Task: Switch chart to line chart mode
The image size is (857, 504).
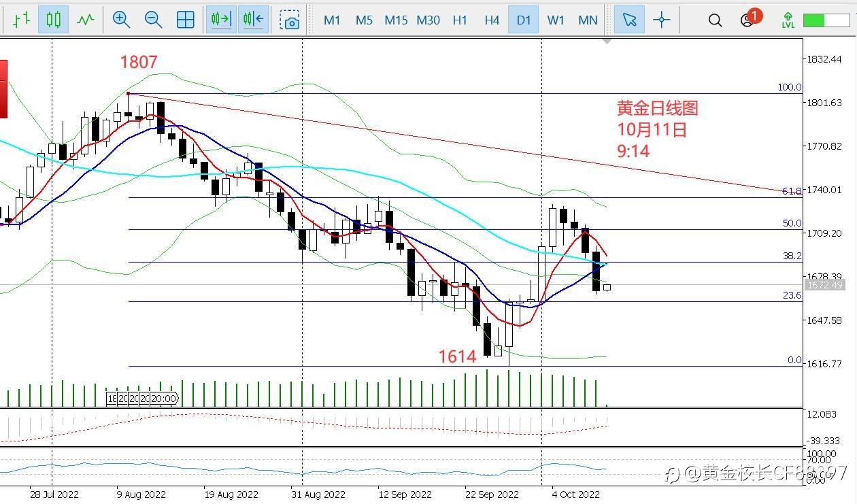Action: pos(86,20)
